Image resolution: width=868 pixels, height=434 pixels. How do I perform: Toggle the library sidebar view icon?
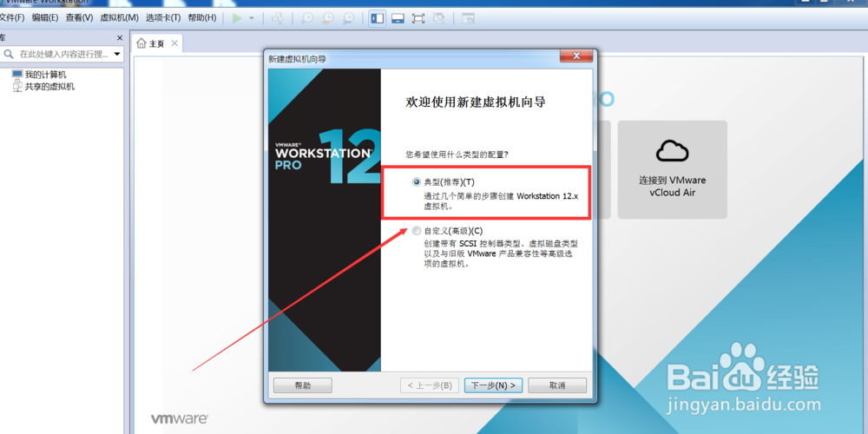click(x=378, y=18)
